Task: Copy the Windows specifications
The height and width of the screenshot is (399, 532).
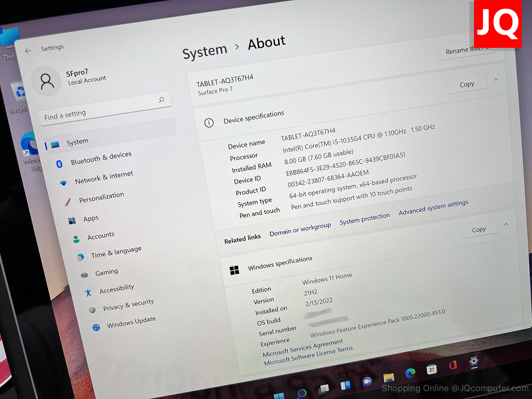Action: [x=478, y=230]
